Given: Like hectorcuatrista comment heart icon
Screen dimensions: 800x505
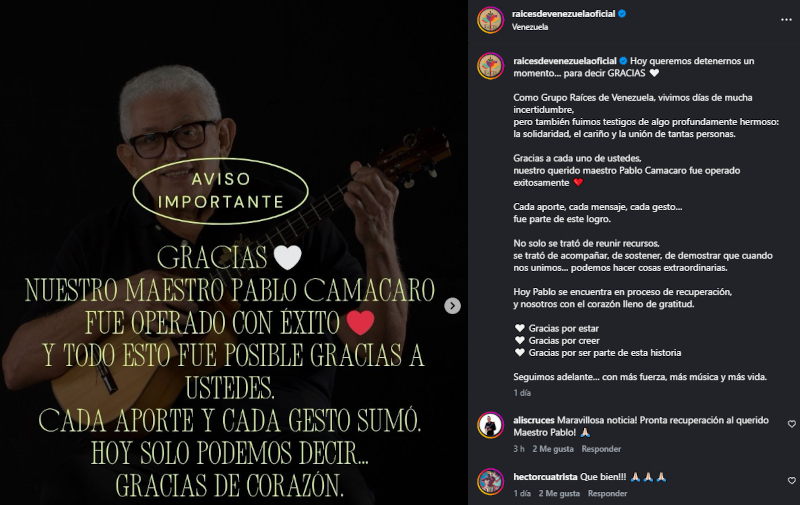Looking at the screenshot, I should [x=791, y=481].
